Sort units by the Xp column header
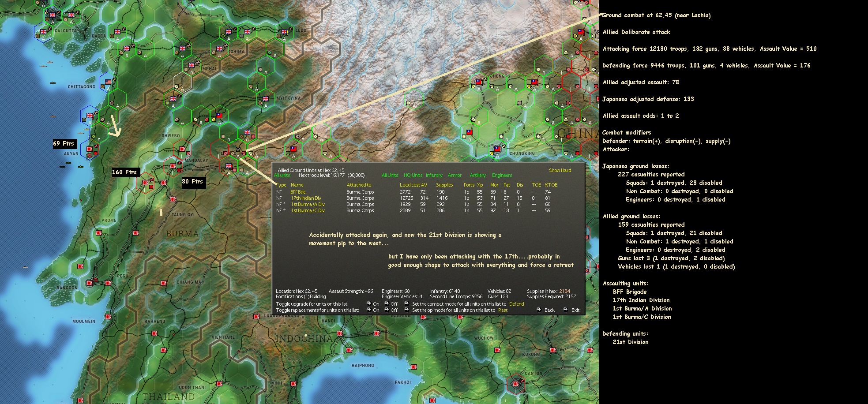Image resolution: width=868 pixels, height=404 pixels. [x=480, y=185]
